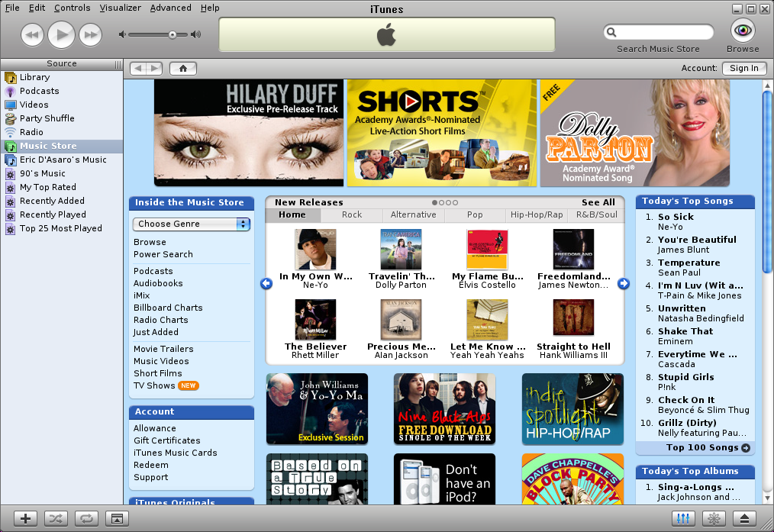Click the Home icon in the store navigation bar
This screenshot has width=774, height=532.
(x=182, y=68)
